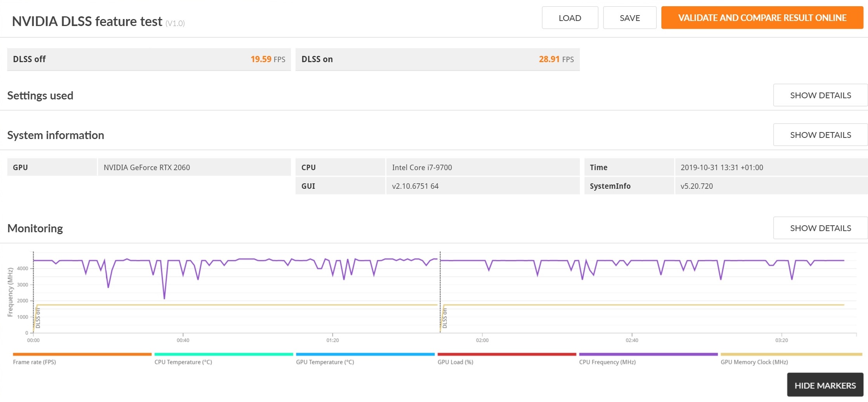The height and width of the screenshot is (402, 868).
Task: Select Time value 2019-10-31 13:31
Action: 722,167
